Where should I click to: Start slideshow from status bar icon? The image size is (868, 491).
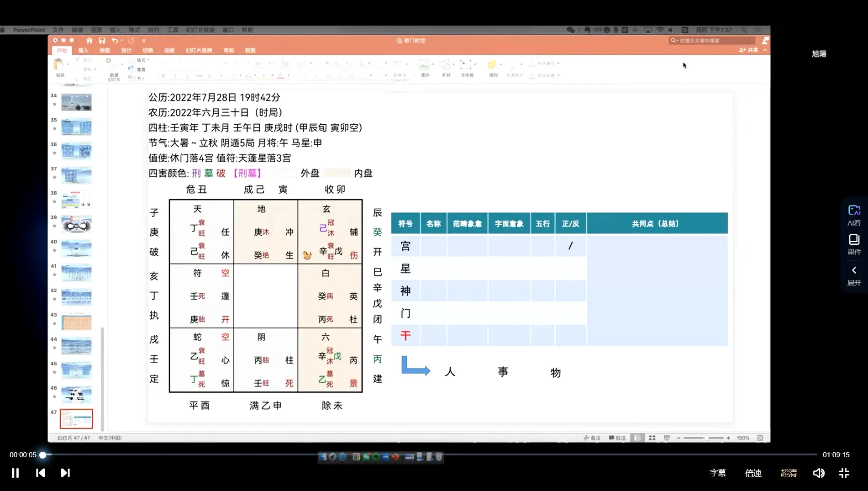pos(667,438)
